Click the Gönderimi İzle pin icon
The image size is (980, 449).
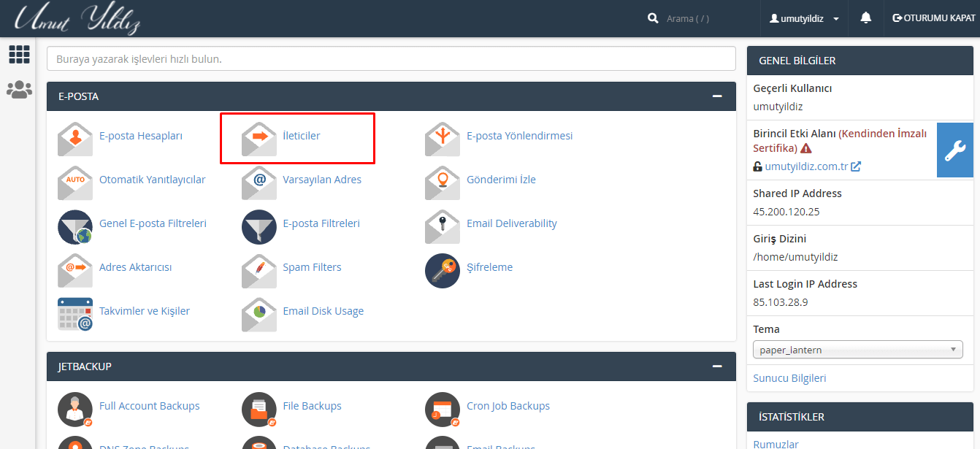[443, 183]
